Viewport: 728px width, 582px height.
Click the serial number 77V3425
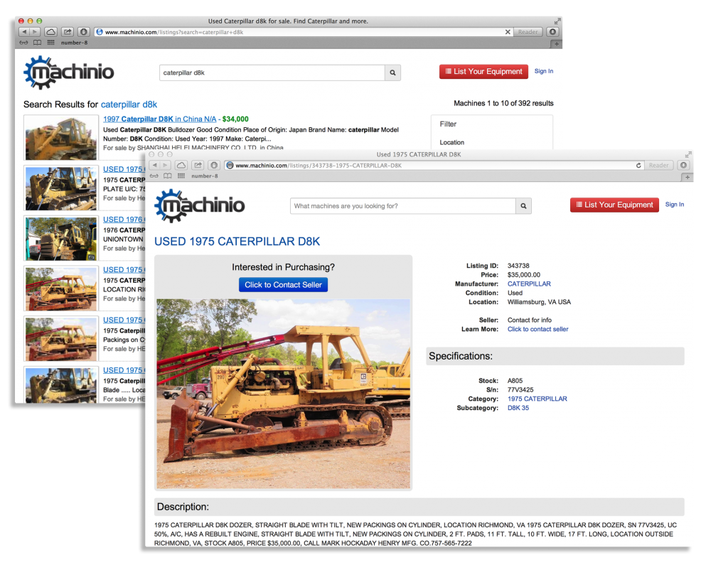pyautogui.click(x=520, y=390)
